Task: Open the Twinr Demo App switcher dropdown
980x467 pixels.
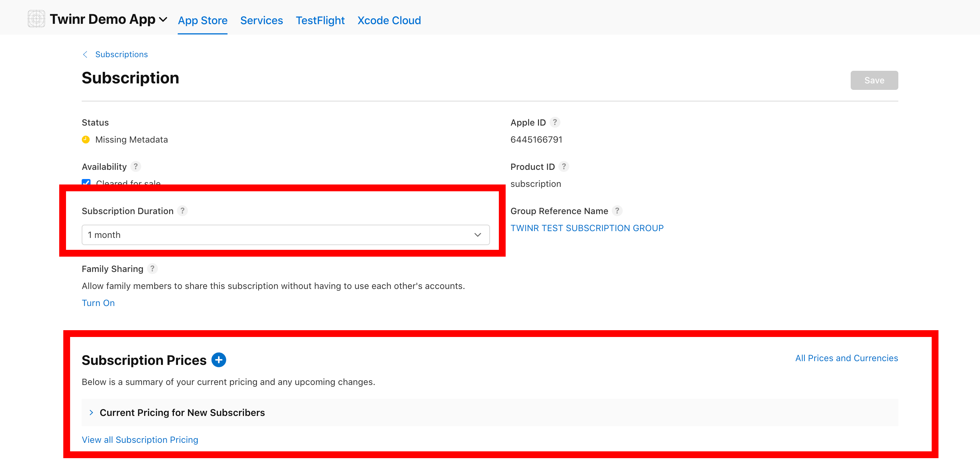Action: point(163,19)
